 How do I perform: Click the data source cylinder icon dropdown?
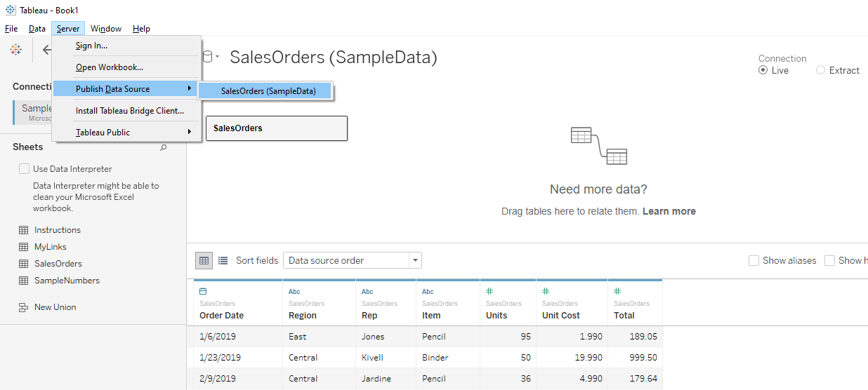click(210, 57)
